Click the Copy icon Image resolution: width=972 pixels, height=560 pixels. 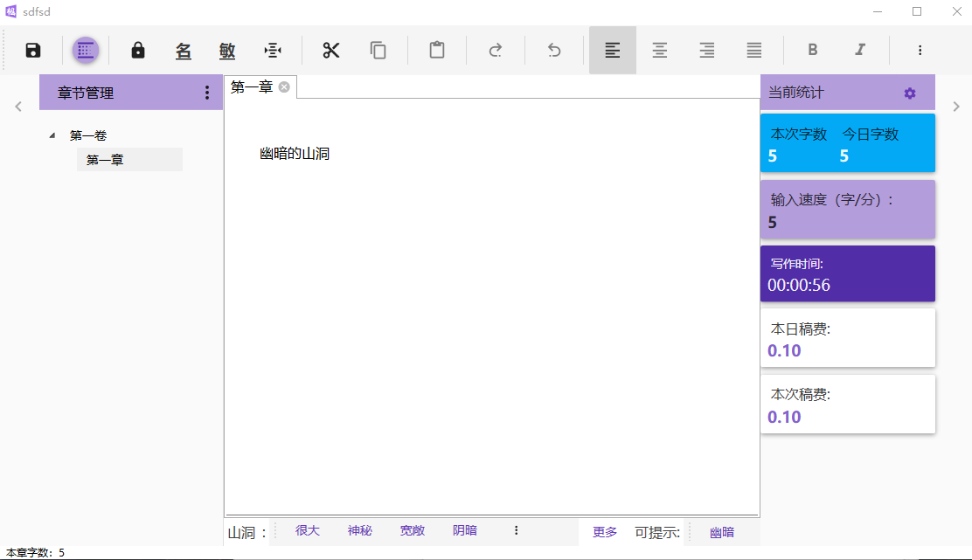[x=378, y=50]
